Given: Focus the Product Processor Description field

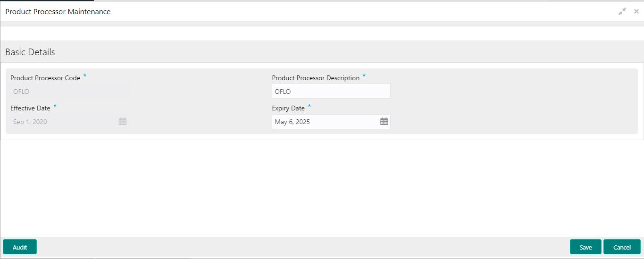Looking at the screenshot, I should click(331, 92).
